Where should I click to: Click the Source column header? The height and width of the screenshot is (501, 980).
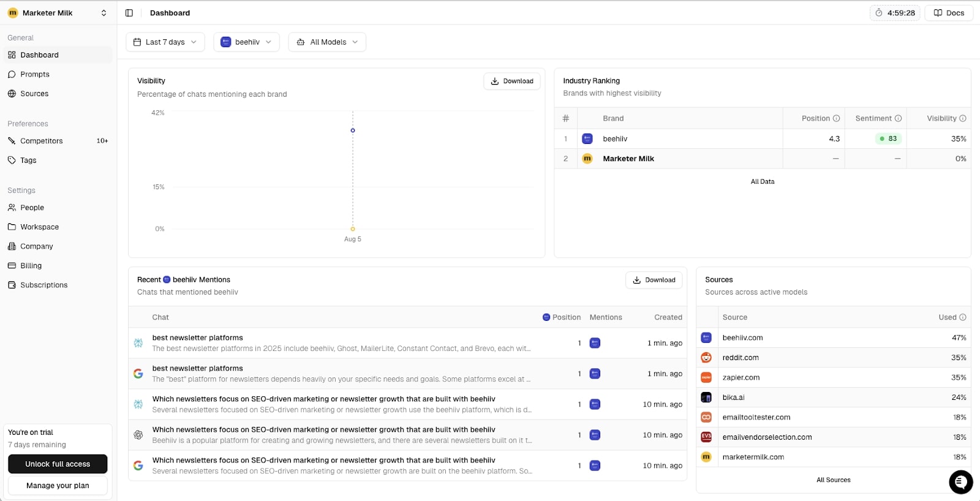(x=735, y=317)
